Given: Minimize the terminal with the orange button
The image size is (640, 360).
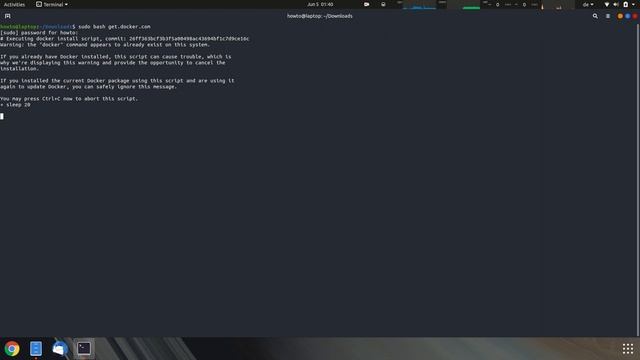Looking at the screenshot, I should click(620, 16).
